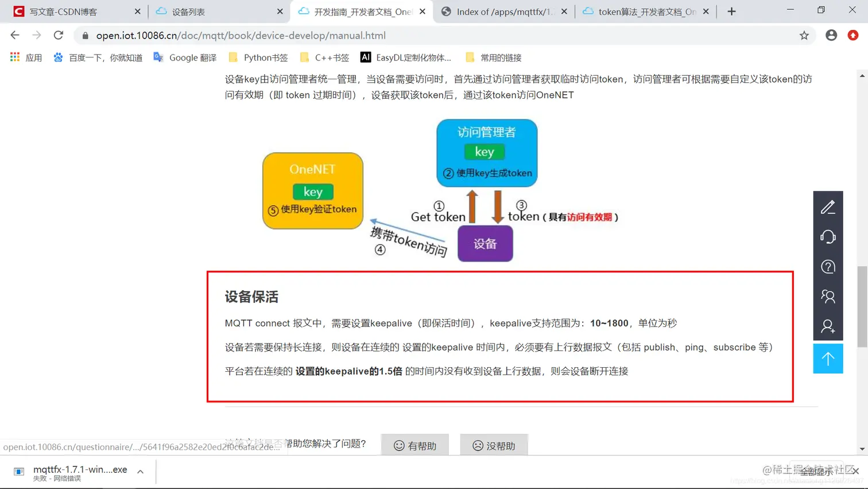Go forward to next page
This screenshot has width=868, height=489.
[x=37, y=36]
